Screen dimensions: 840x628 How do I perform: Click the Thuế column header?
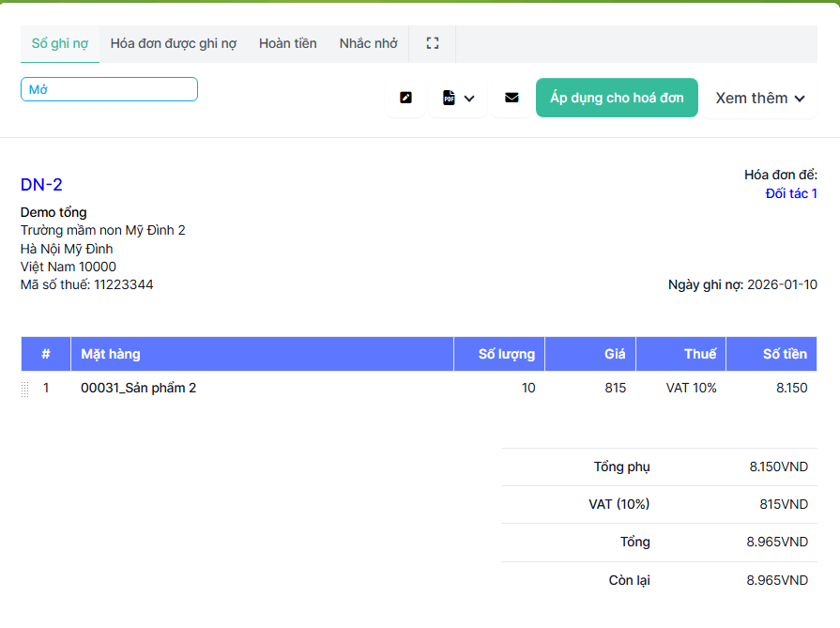click(700, 354)
